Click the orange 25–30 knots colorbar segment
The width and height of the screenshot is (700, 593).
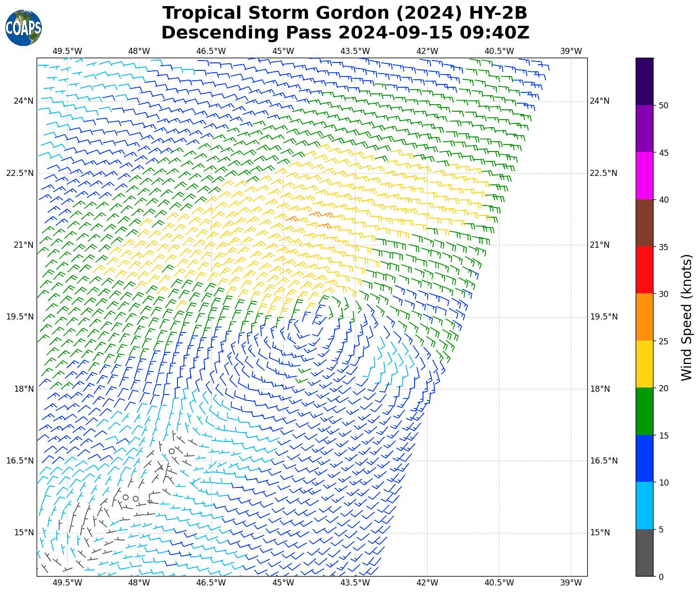click(644, 317)
